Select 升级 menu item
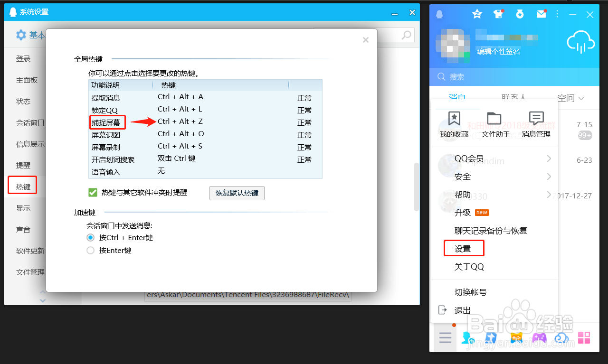The image size is (608, 364). pos(463,213)
